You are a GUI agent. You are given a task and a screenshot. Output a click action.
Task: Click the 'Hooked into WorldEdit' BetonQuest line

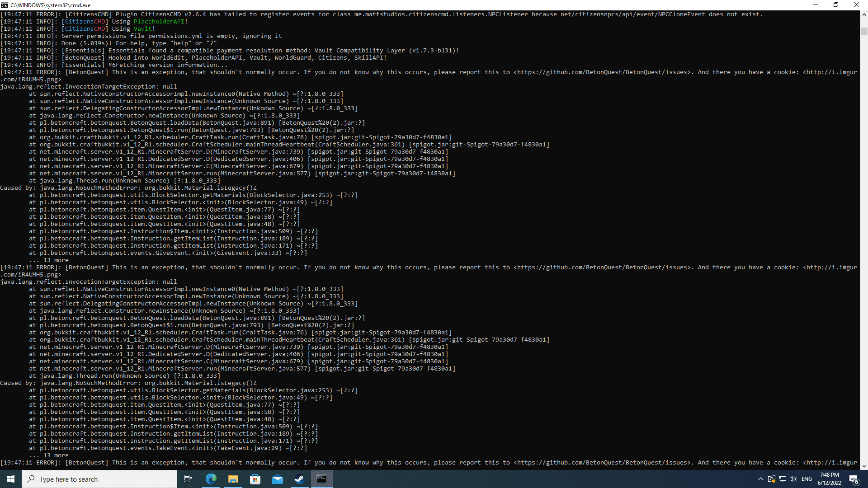point(193,57)
